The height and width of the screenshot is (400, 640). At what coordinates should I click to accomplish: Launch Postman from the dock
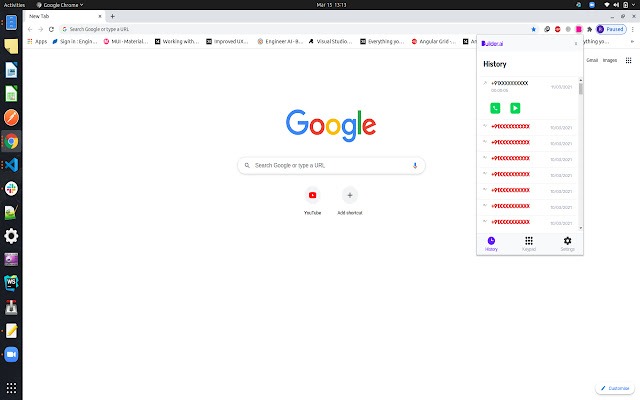pyautogui.click(x=11, y=118)
